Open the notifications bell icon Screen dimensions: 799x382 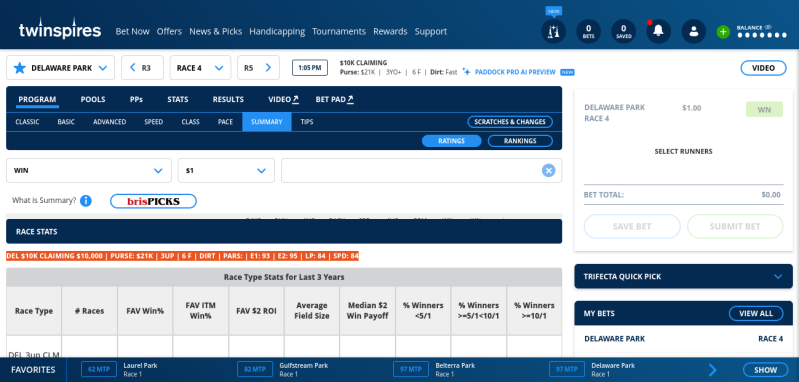658,31
